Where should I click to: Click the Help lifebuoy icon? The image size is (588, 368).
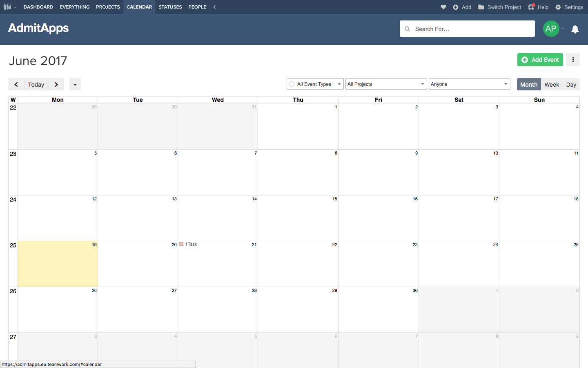pos(531,7)
